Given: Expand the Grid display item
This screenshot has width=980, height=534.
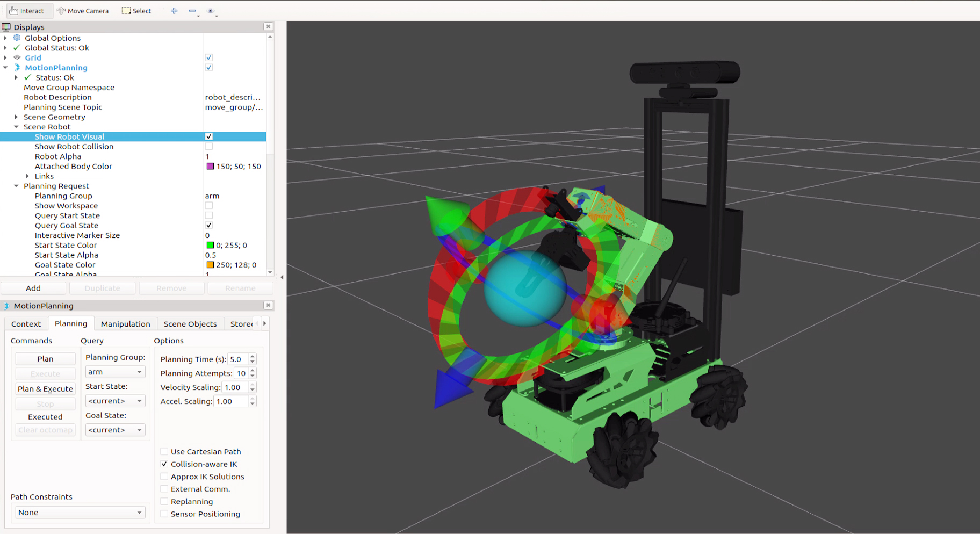Looking at the screenshot, I should pyautogui.click(x=5, y=57).
